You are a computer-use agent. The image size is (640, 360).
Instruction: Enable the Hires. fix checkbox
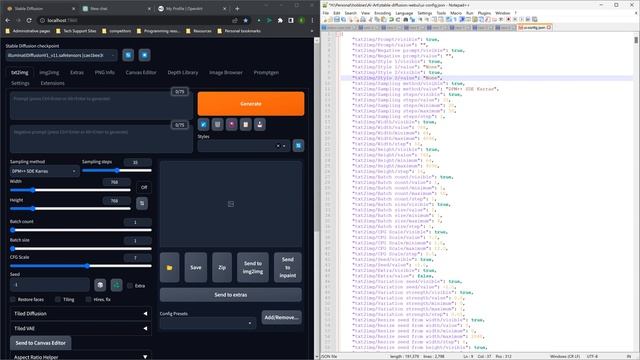pyautogui.click(x=88, y=300)
